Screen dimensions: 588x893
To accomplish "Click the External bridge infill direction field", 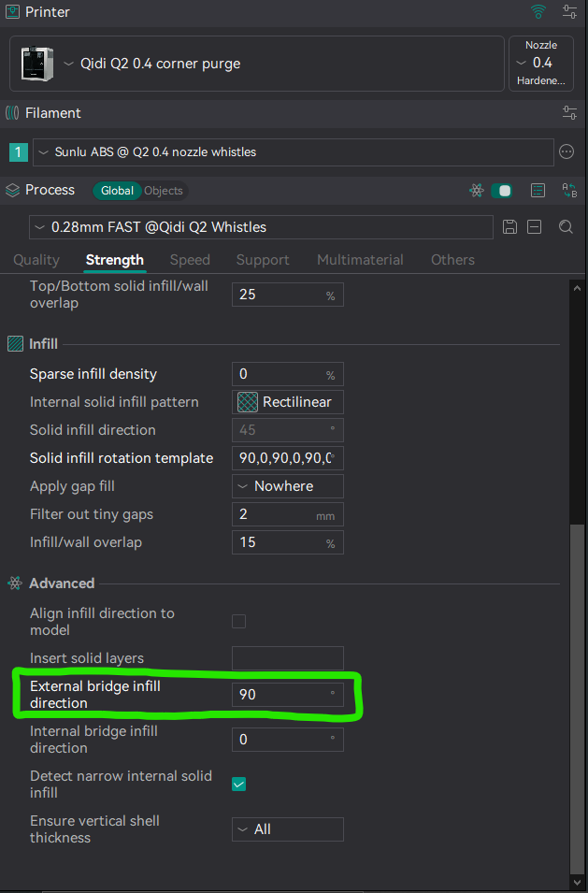I will click(x=280, y=695).
